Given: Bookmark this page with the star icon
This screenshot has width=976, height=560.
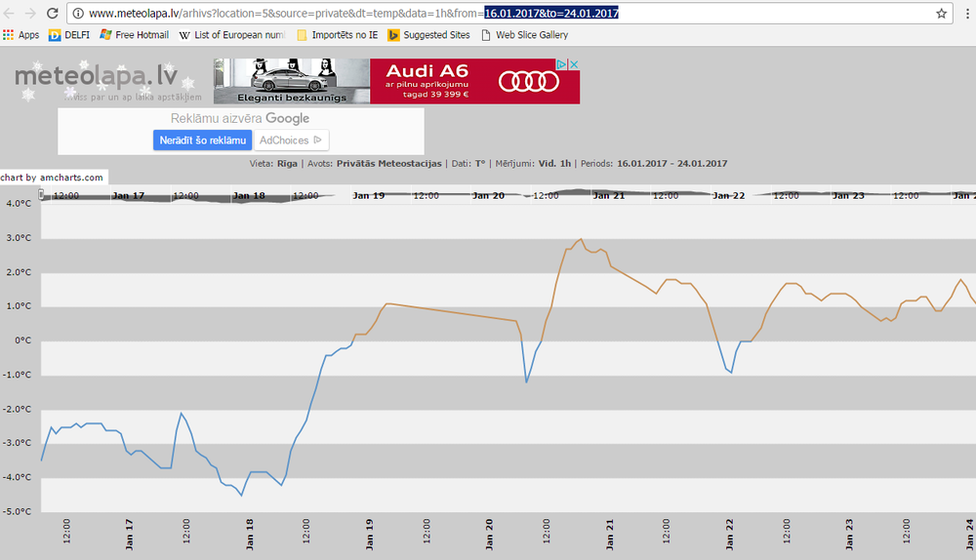Looking at the screenshot, I should coord(941,13).
